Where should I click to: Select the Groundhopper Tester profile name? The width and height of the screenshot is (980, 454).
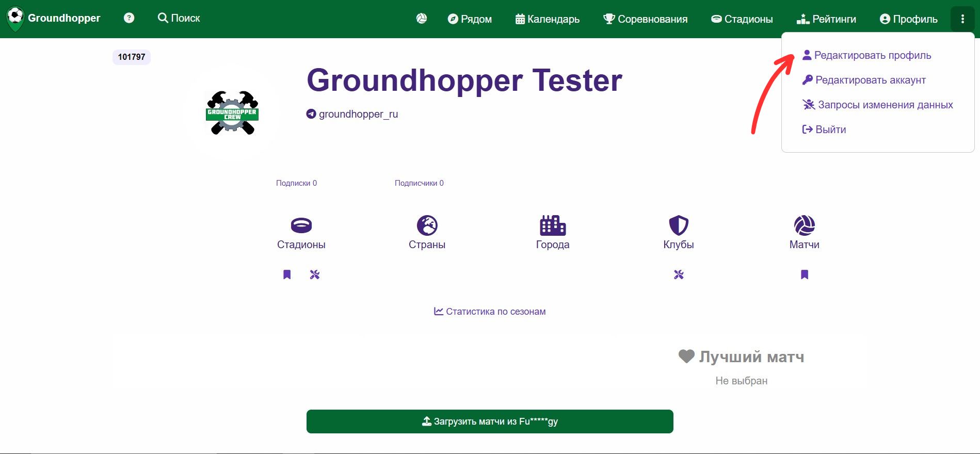pos(464,80)
